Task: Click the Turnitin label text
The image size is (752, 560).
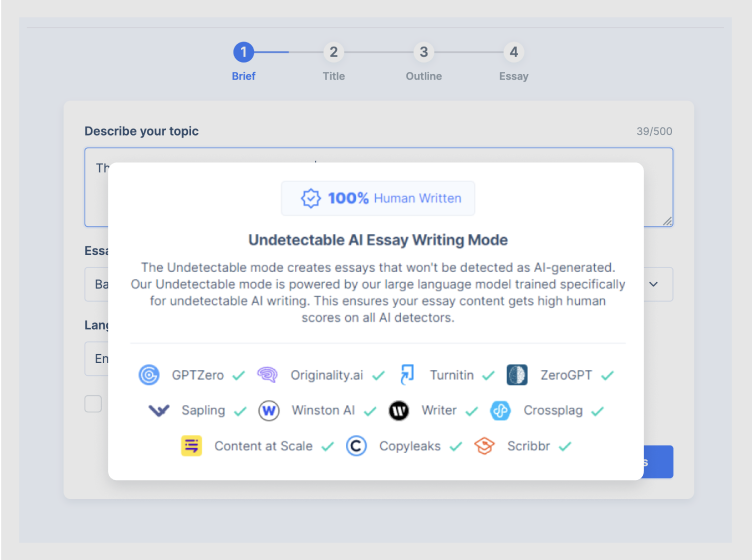Action: 452,375
